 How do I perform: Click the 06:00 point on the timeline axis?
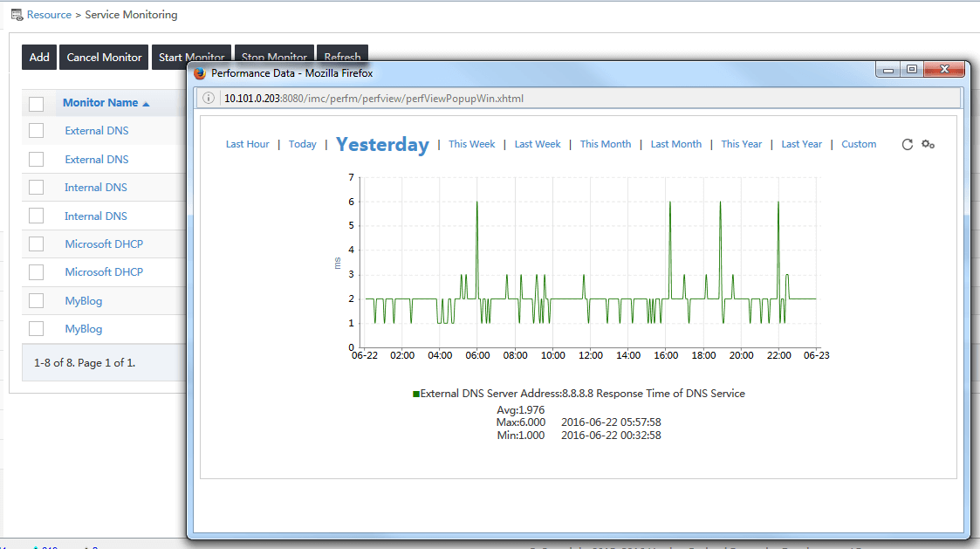click(477, 355)
